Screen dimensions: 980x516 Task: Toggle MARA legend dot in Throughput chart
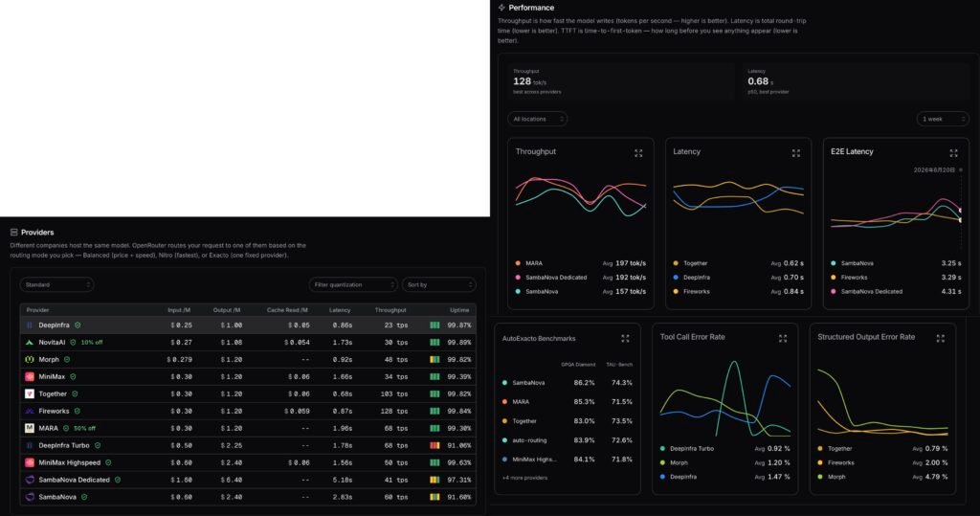[x=518, y=263]
